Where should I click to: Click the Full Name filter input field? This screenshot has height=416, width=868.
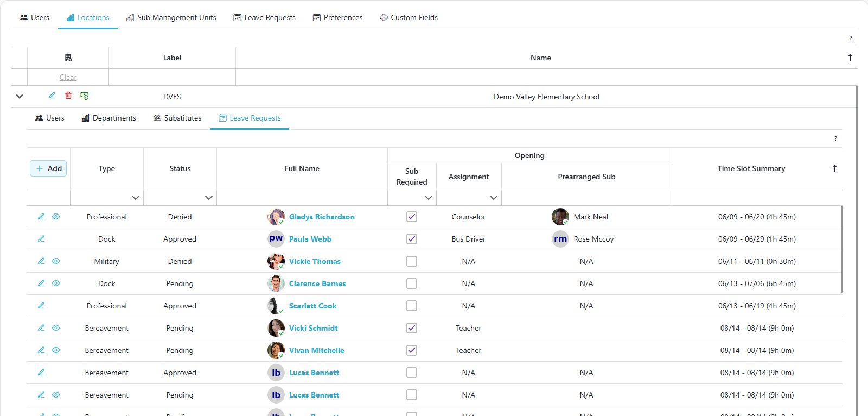coord(302,198)
